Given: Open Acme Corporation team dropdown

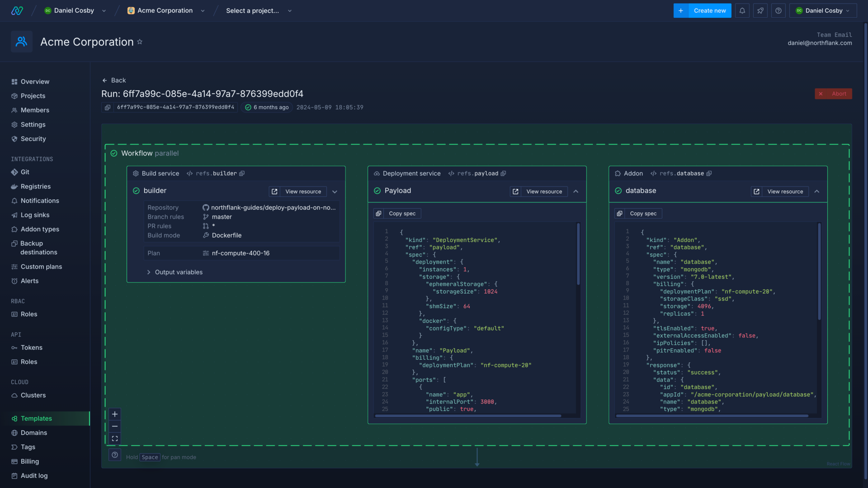Looking at the screenshot, I should [x=203, y=11].
